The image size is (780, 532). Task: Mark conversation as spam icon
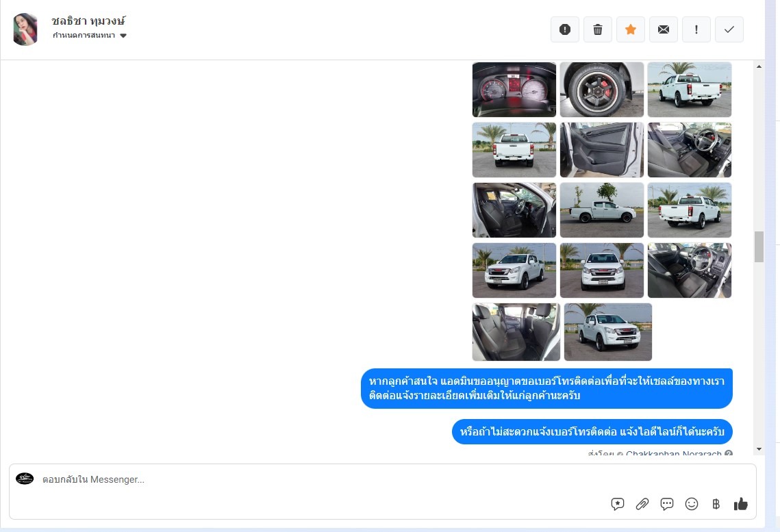tap(564, 29)
